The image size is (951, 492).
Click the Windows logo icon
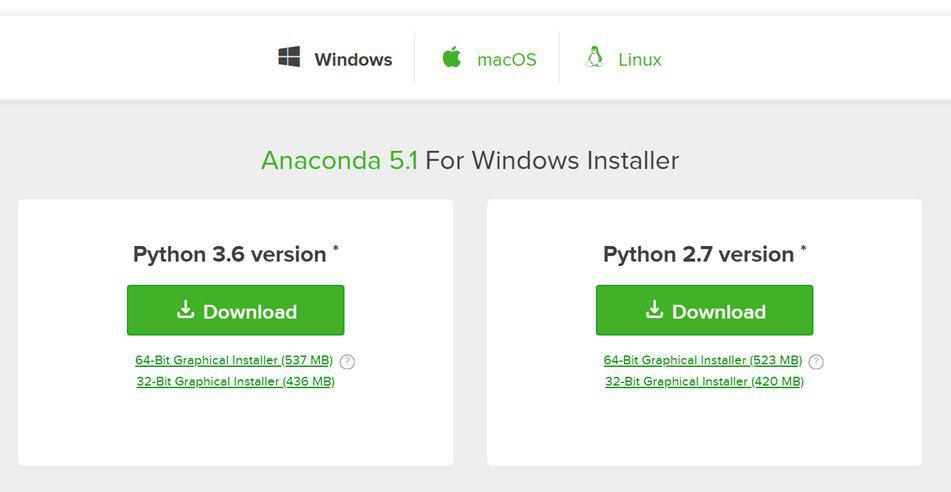(x=289, y=57)
